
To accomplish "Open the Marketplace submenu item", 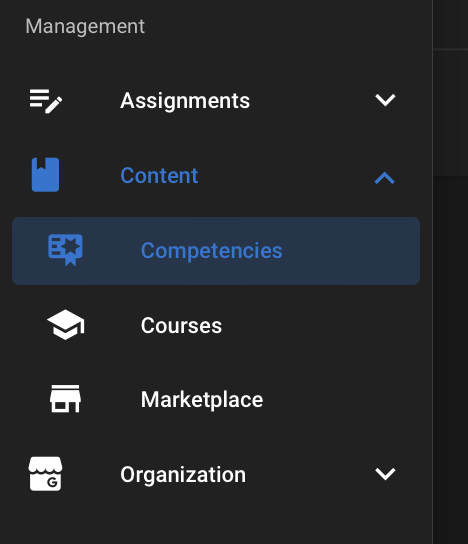I will pyautogui.click(x=202, y=400).
